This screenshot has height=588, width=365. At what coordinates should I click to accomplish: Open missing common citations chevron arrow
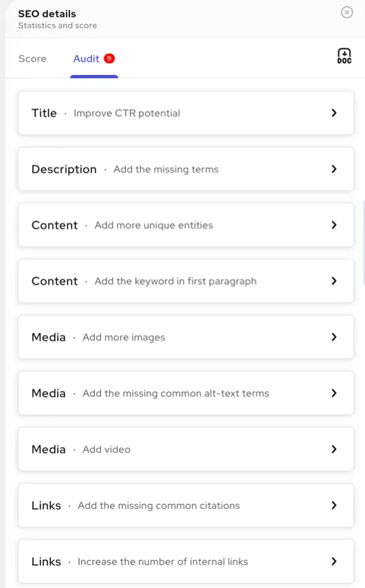click(x=334, y=505)
